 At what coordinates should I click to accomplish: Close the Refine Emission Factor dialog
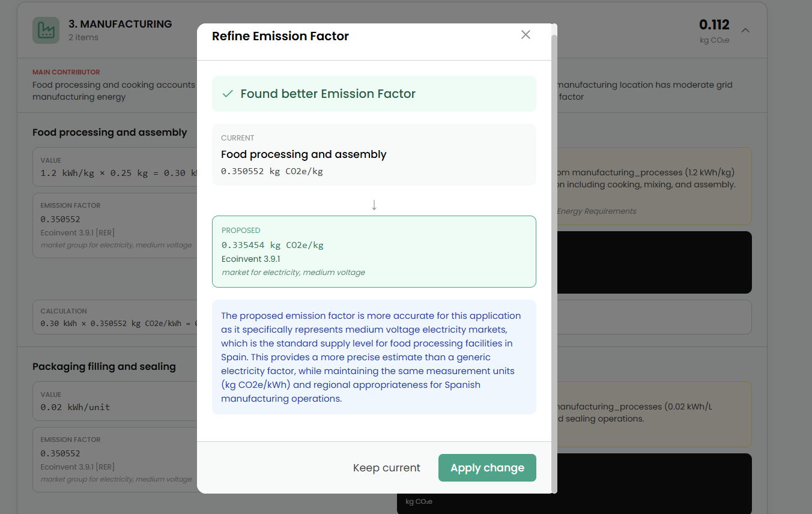(x=526, y=35)
